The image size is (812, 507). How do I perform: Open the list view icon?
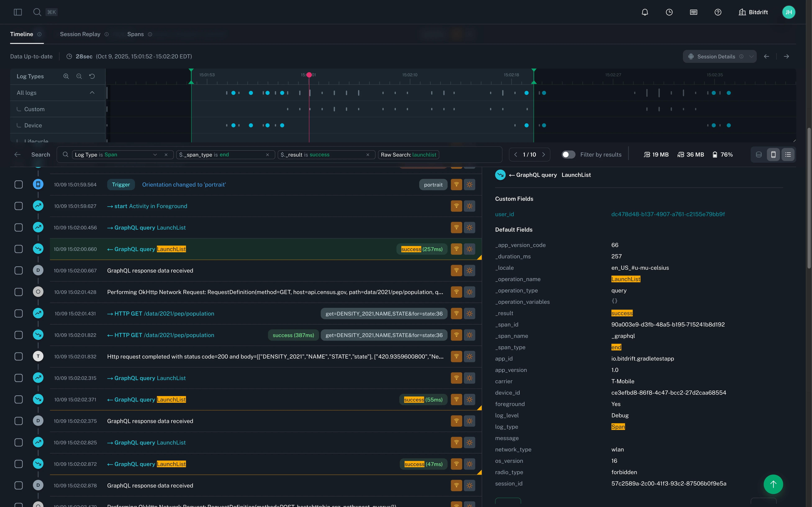788,154
